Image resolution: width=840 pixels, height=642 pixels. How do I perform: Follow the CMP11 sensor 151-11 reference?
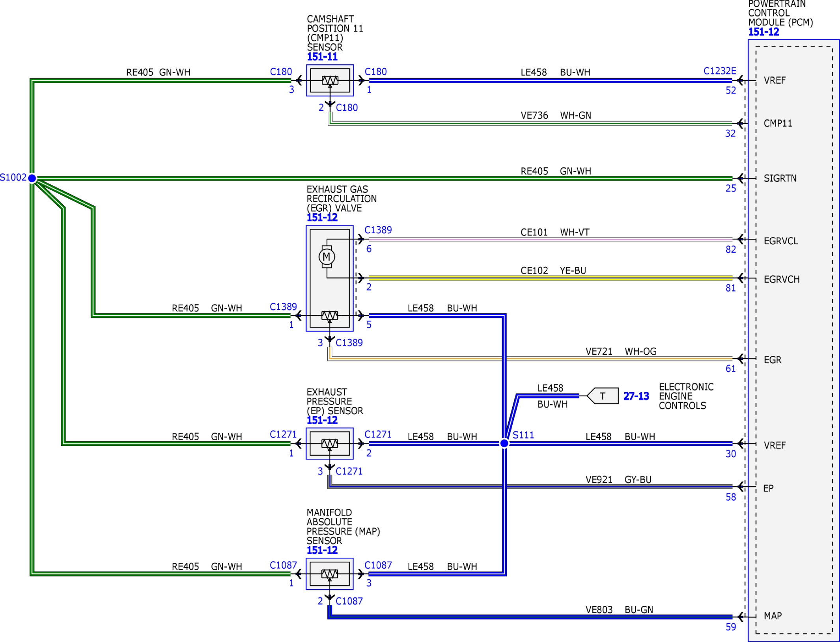[322, 57]
